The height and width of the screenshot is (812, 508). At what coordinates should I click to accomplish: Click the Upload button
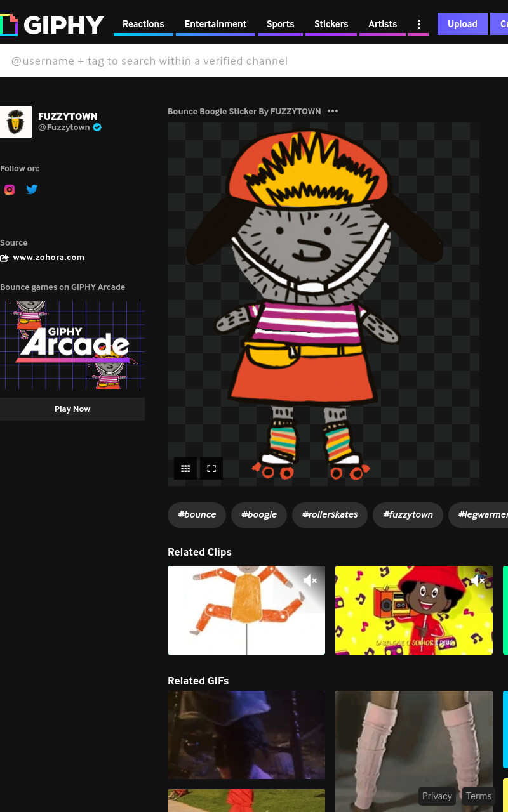(462, 24)
